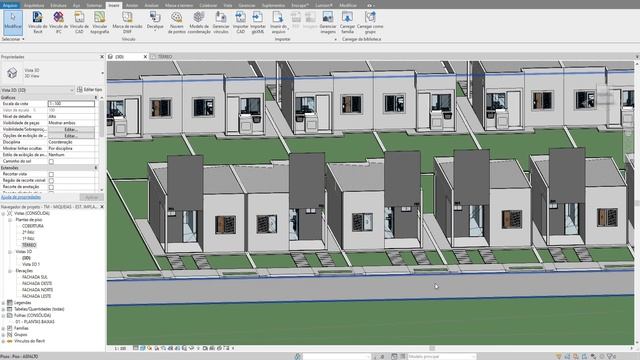Switch to the Estrutura ribbon tab
Screen dimensions: 640x360
(x=58, y=5)
